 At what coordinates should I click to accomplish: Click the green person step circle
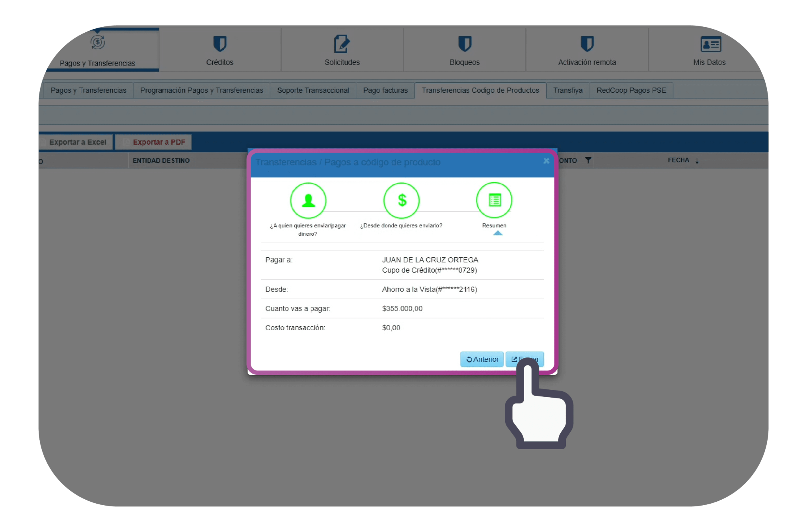[x=308, y=201]
